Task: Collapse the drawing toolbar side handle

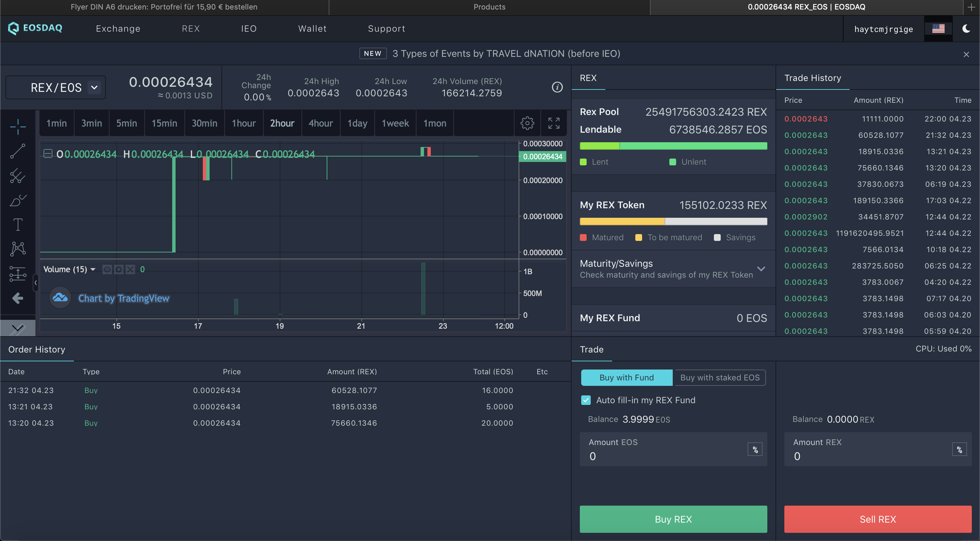Action: click(35, 282)
